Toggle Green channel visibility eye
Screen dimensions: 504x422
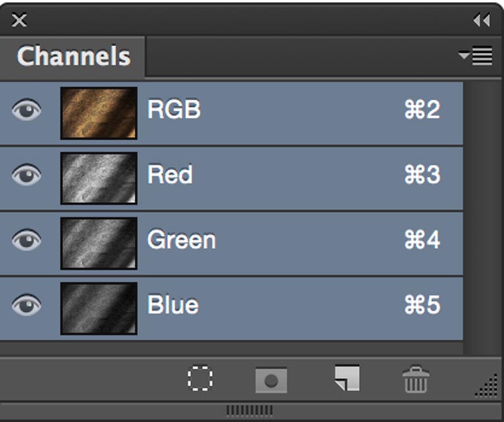[26, 239]
